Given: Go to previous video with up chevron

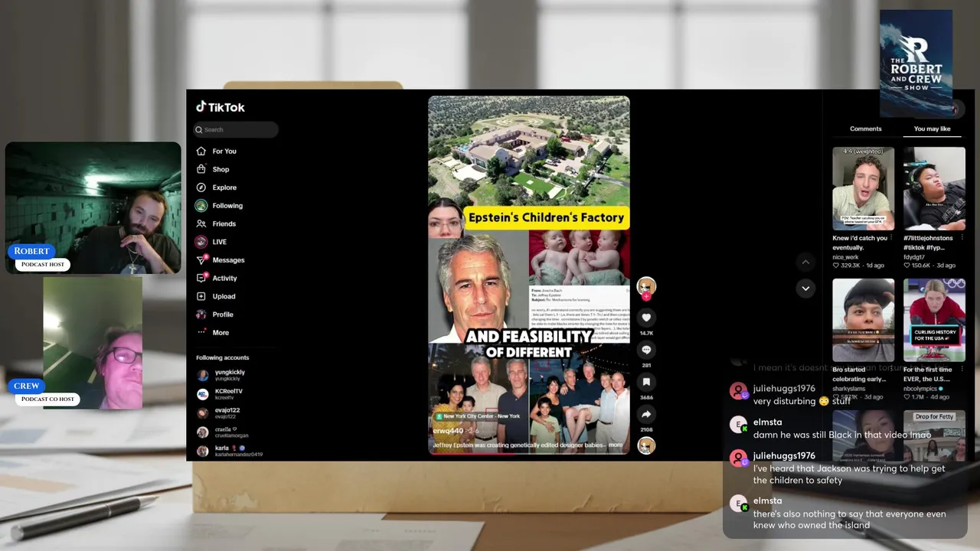Looking at the screenshot, I should click(805, 262).
